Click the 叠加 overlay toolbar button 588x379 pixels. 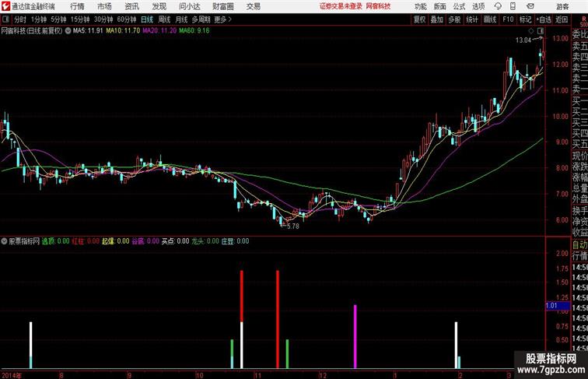pyautogui.click(x=436, y=19)
